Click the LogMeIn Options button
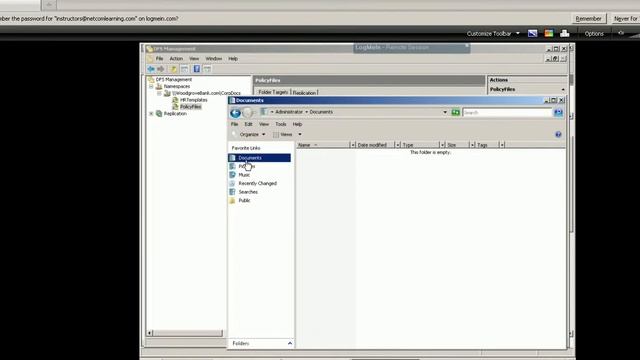The height and width of the screenshot is (360, 640). [594, 33]
